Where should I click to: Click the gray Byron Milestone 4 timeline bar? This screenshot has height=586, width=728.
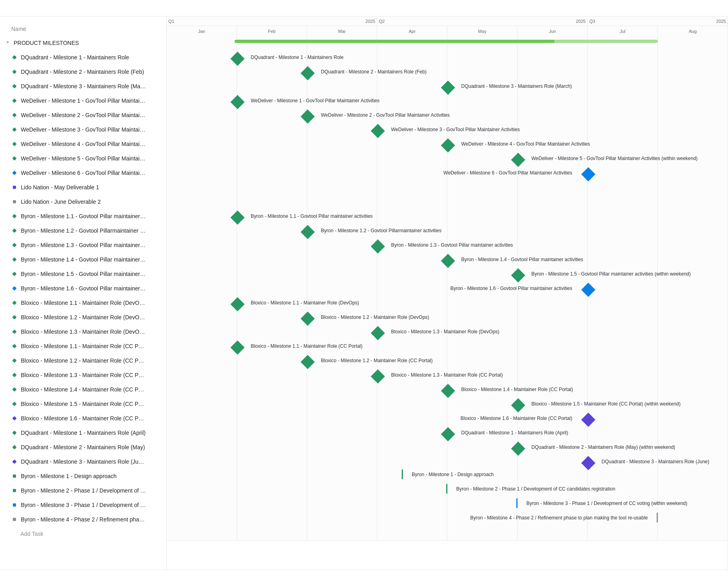click(x=657, y=517)
